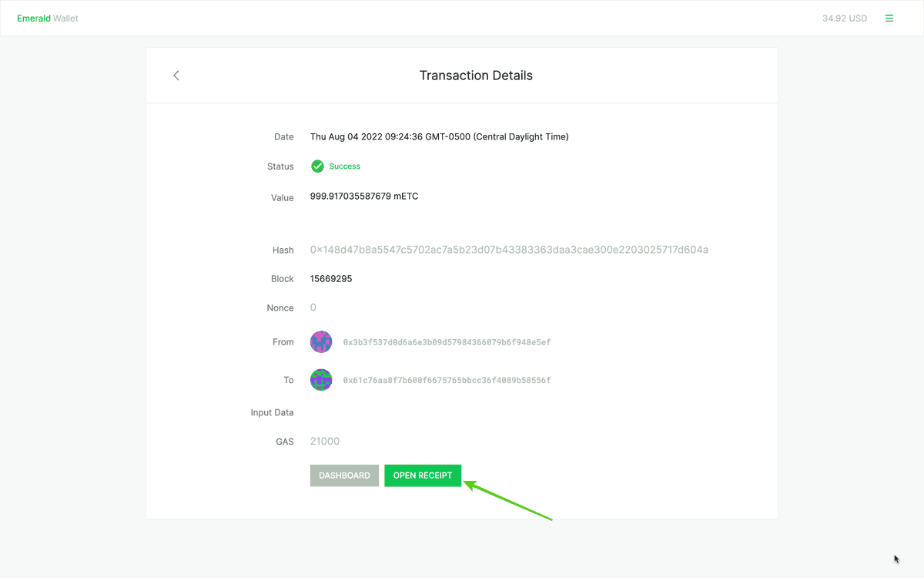The width and height of the screenshot is (924, 578).
Task: Click the green Success checkmark icon
Action: coord(317,166)
